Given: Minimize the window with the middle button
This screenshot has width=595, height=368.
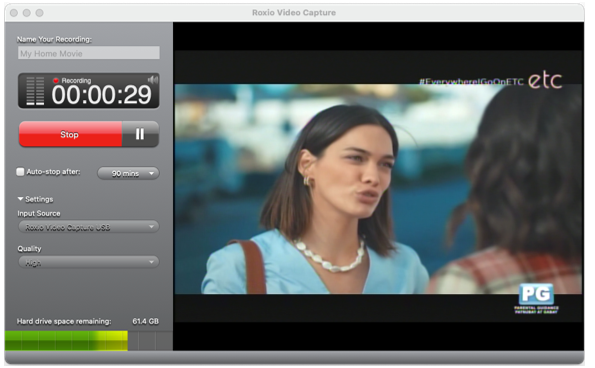Looking at the screenshot, I should point(27,13).
